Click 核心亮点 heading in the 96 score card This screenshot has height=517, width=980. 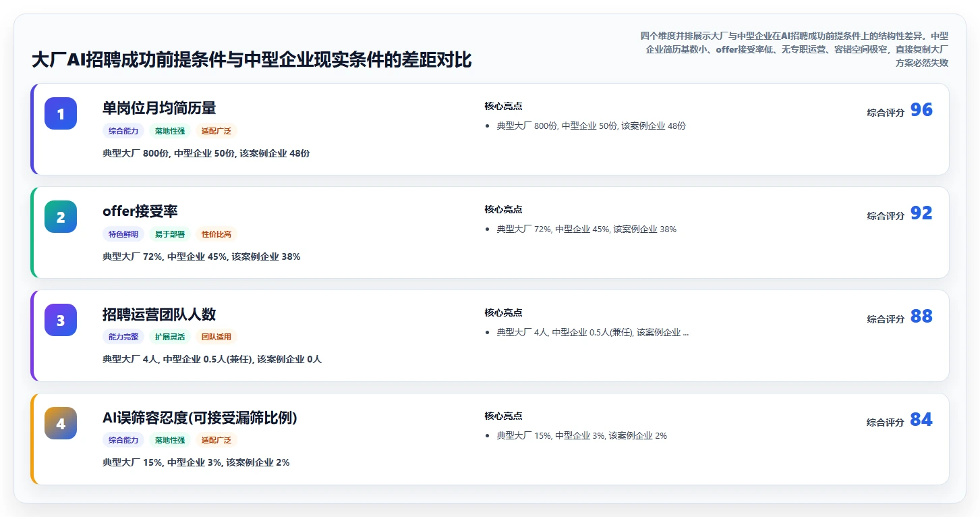click(x=503, y=106)
